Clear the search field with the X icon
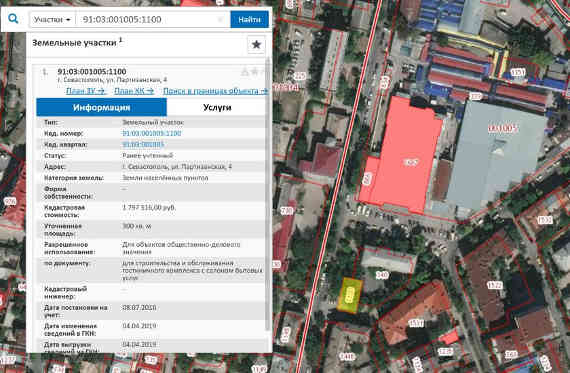Image resolution: width=570 pixels, height=373 pixels. point(221,19)
